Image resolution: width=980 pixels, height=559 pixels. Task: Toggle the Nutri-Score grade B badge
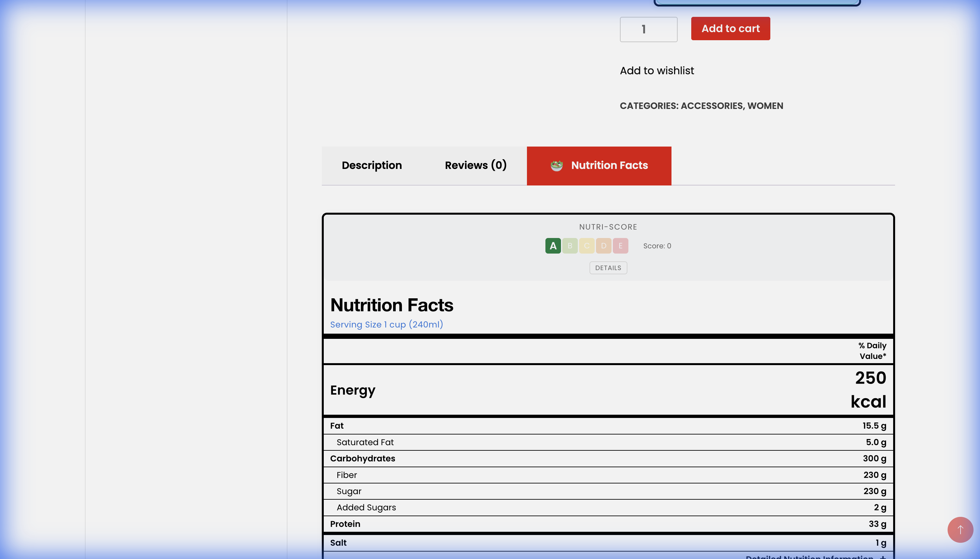click(x=569, y=245)
